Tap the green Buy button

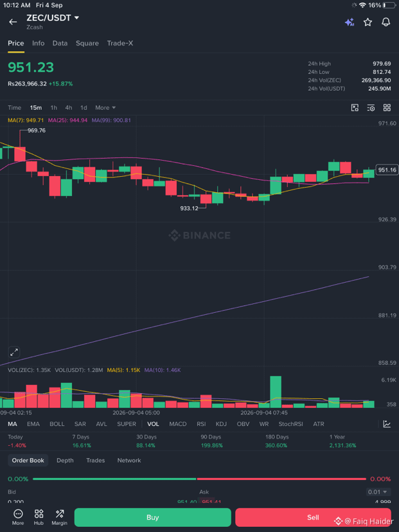pyautogui.click(x=153, y=517)
